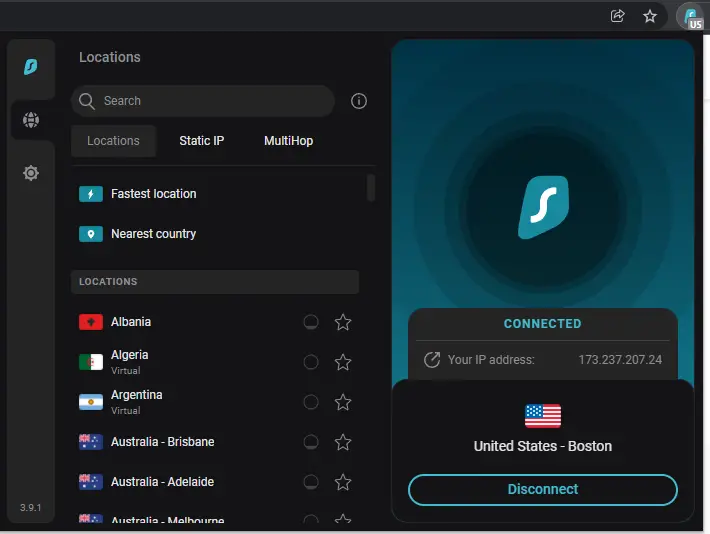Viewport: 710px width, 534px height.
Task: Switch to Static IP tab
Action: [x=201, y=141]
